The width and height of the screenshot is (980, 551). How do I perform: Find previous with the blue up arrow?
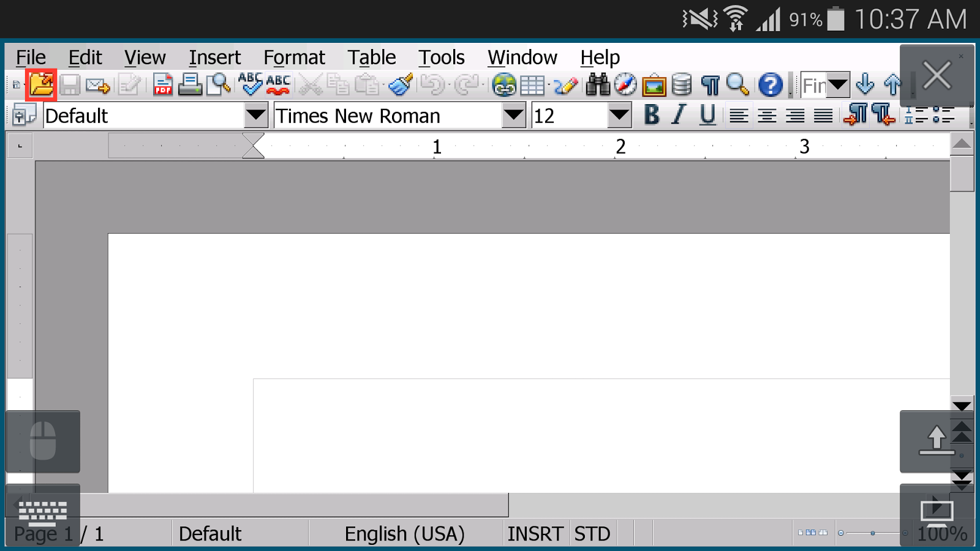tap(892, 84)
